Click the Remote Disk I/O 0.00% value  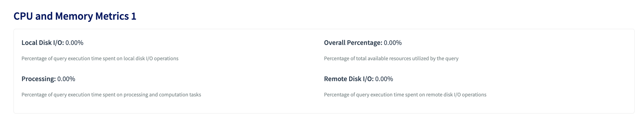[384, 79]
